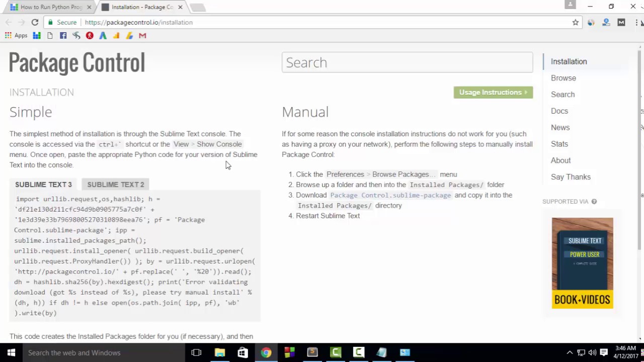Viewport: 644px width, 362px height.
Task: Click the volume speaker tray icon
Action: click(592, 352)
